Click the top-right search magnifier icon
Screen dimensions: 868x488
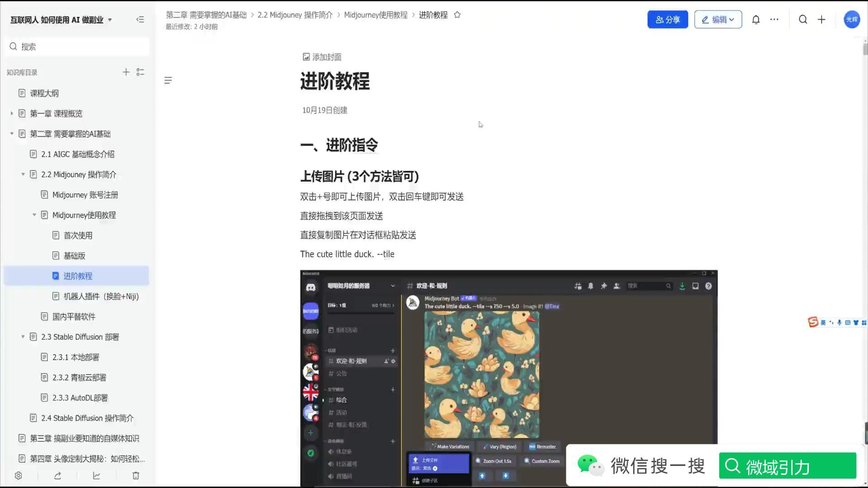point(803,19)
